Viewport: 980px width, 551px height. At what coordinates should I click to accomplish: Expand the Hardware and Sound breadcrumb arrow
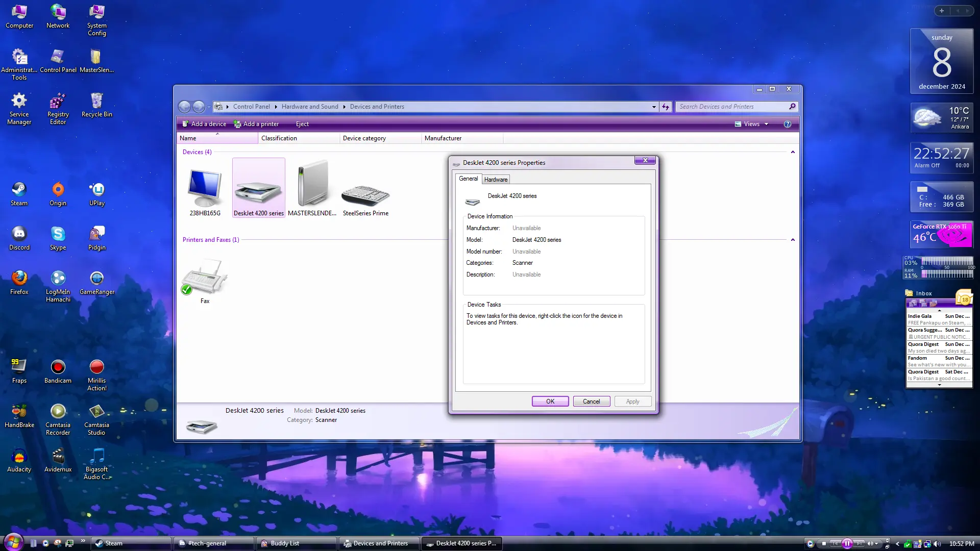point(344,107)
